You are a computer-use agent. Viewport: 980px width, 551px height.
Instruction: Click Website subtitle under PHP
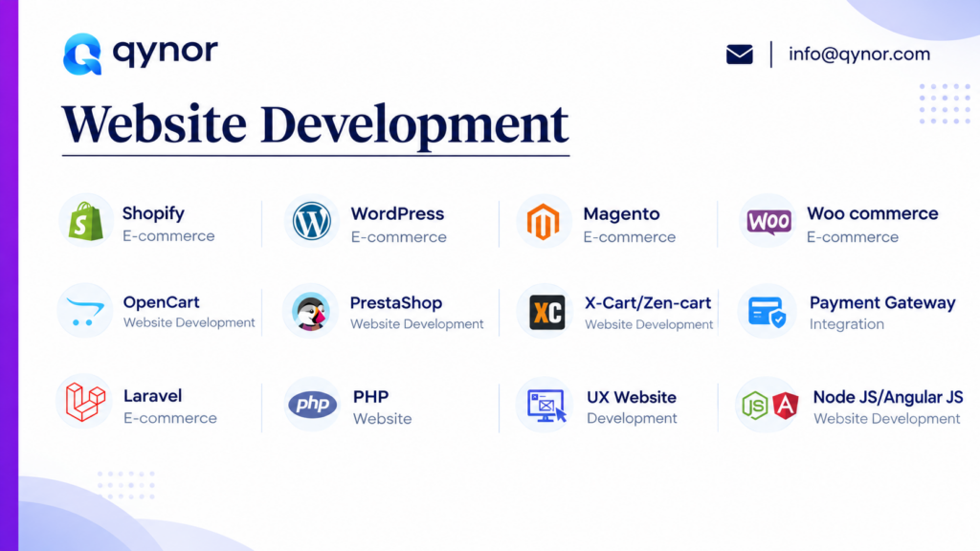pyautogui.click(x=383, y=419)
